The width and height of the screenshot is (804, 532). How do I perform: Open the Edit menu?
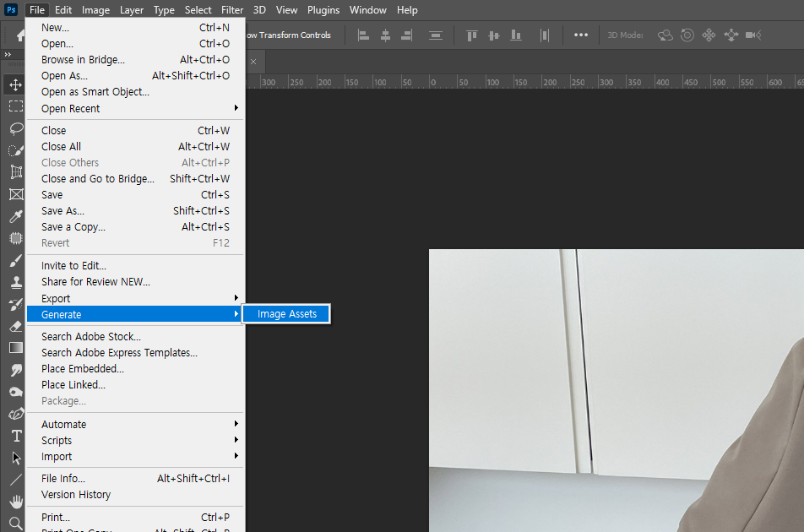[63, 10]
